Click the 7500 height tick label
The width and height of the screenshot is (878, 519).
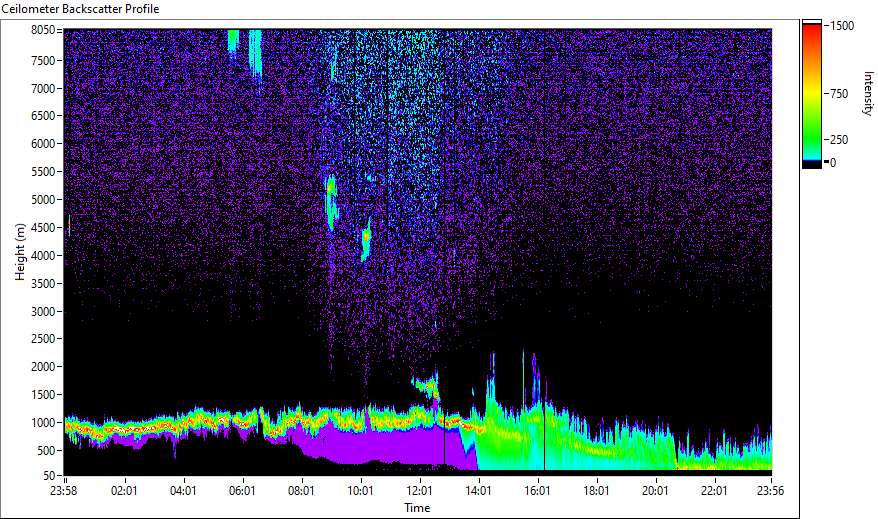point(43,60)
